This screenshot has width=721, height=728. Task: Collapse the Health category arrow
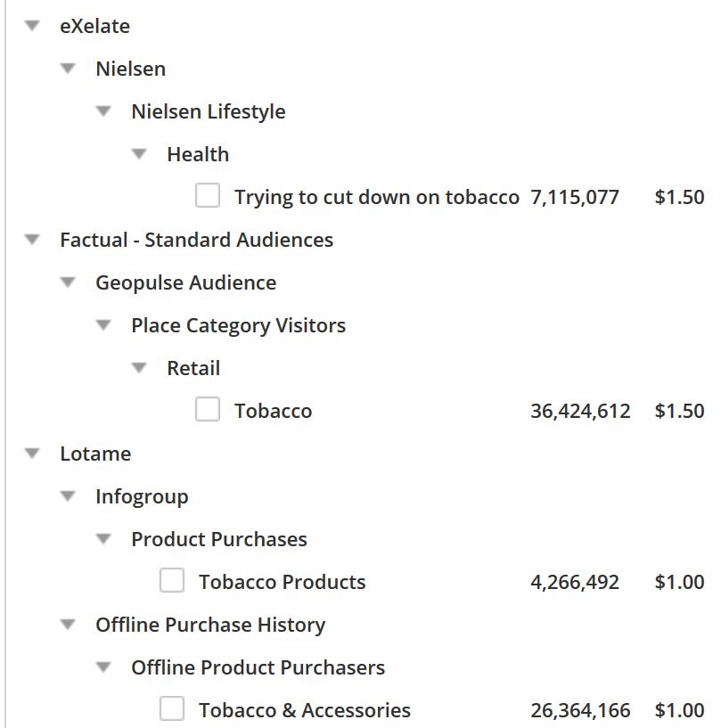pos(140,154)
